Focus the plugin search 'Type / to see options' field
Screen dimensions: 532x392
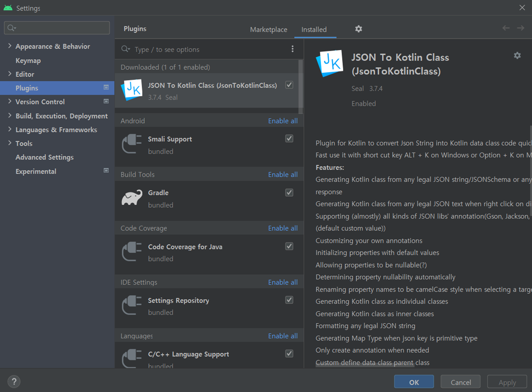pos(209,49)
